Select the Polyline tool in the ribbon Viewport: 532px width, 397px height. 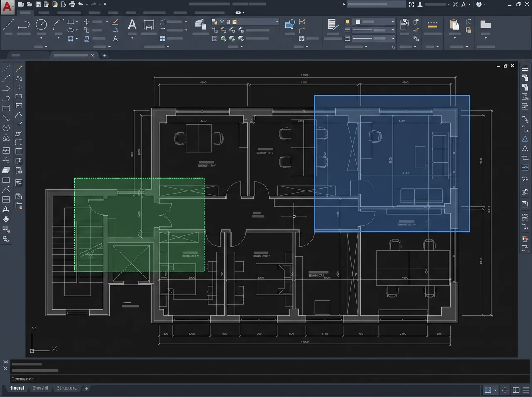coord(24,25)
